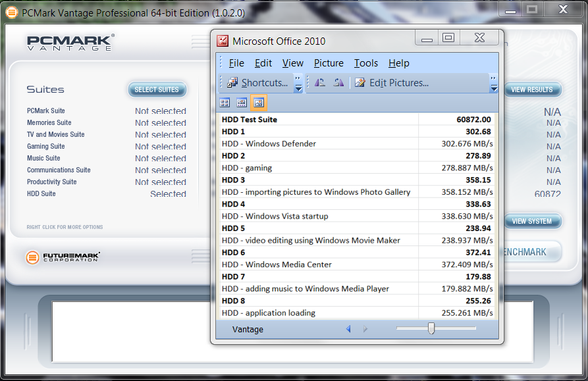
Task: Click the Rotate Left icon
Action: [x=319, y=83]
